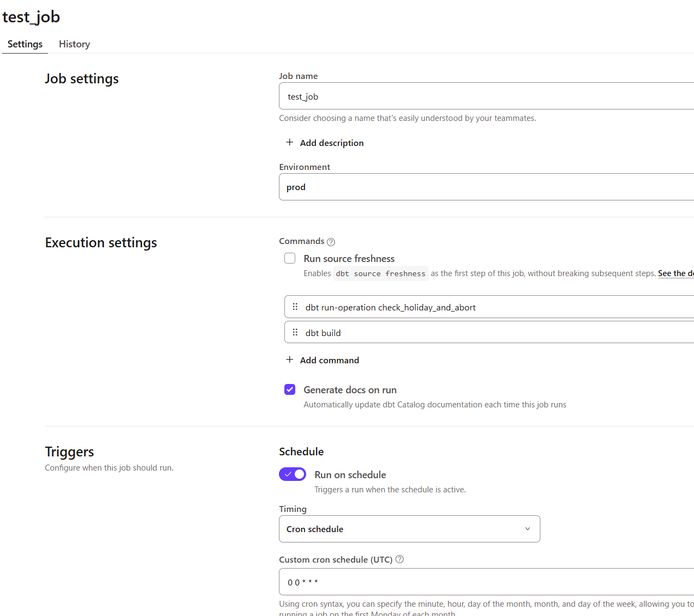
Task: Select the Settings tab
Action: [x=25, y=44]
